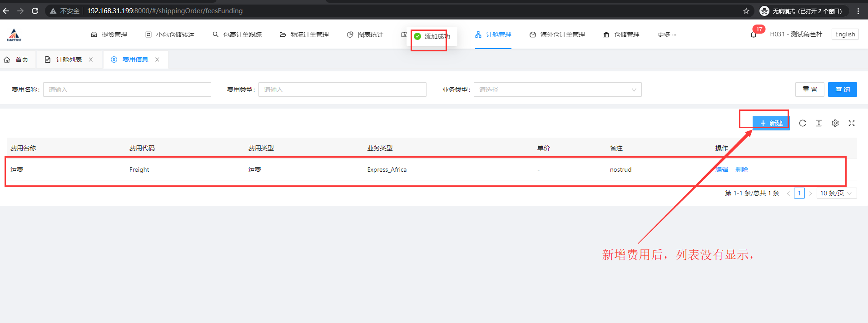This screenshot has height=323, width=868.
Task: Click the company logo
Action: [x=14, y=35]
